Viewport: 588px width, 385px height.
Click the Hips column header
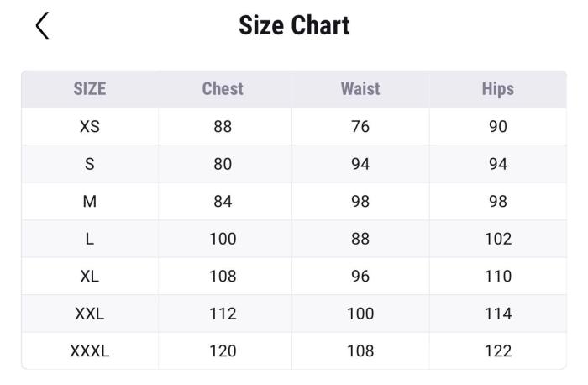coord(498,89)
